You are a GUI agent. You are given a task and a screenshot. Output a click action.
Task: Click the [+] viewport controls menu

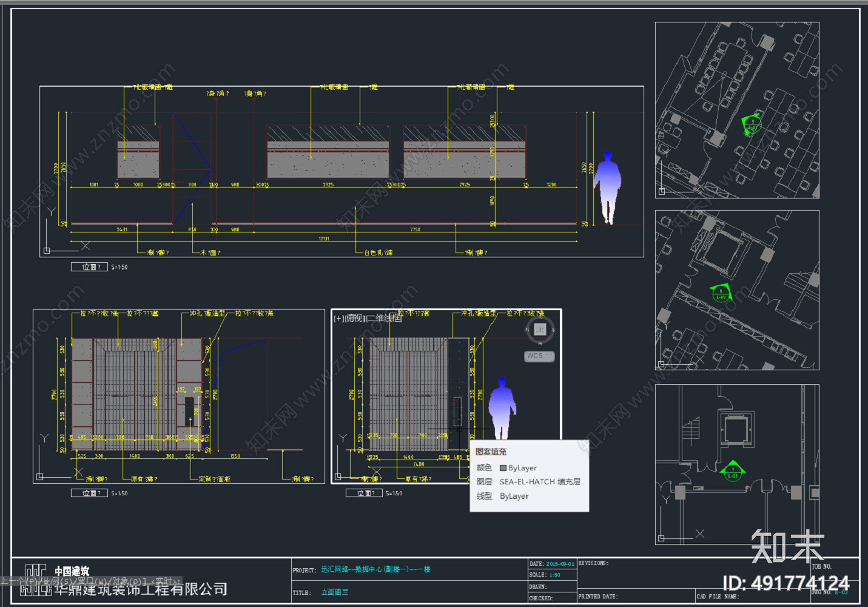click(340, 318)
